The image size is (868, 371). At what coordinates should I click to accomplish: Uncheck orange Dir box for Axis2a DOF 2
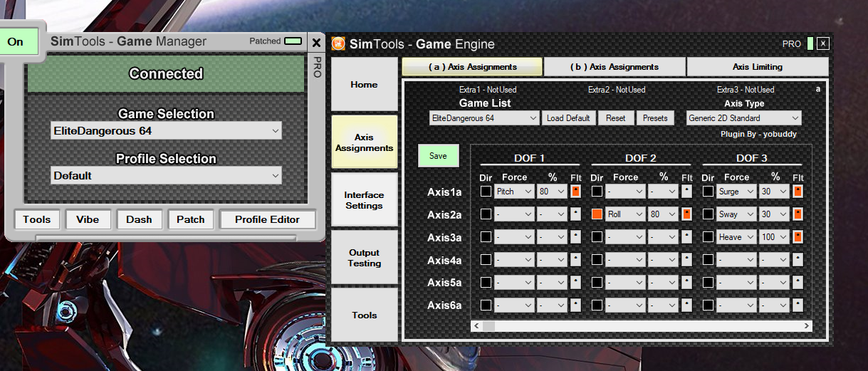click(597, 214)
